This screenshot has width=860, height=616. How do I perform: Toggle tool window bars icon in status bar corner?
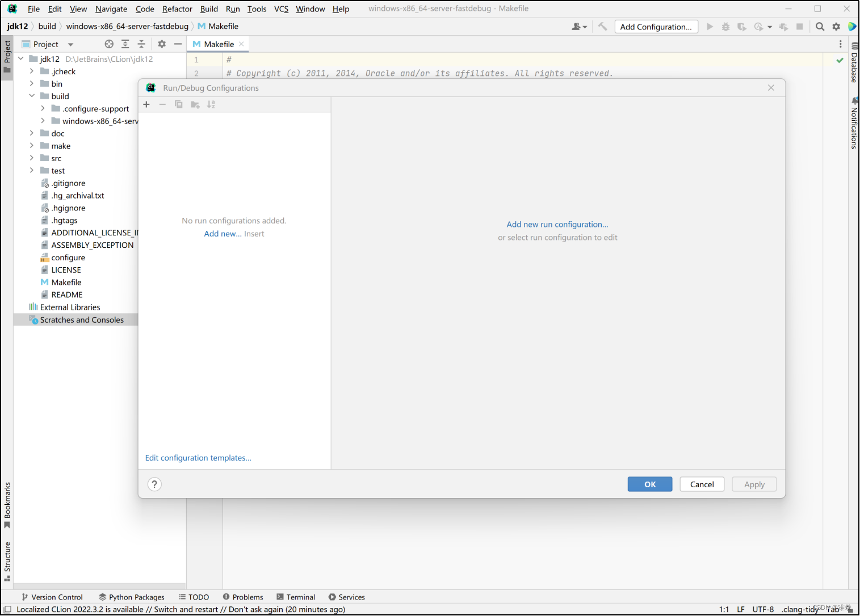point(7,610)
